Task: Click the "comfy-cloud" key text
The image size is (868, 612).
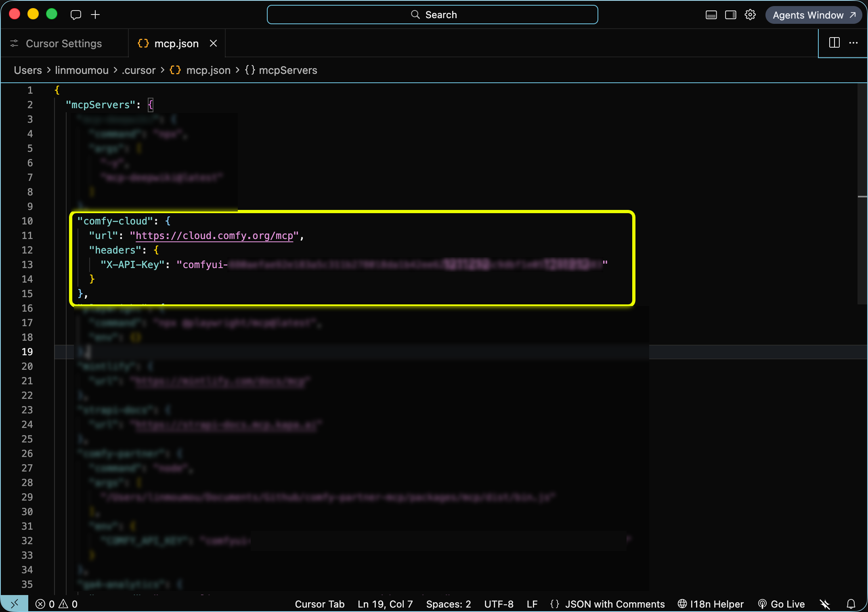Action: pos(115,221)
